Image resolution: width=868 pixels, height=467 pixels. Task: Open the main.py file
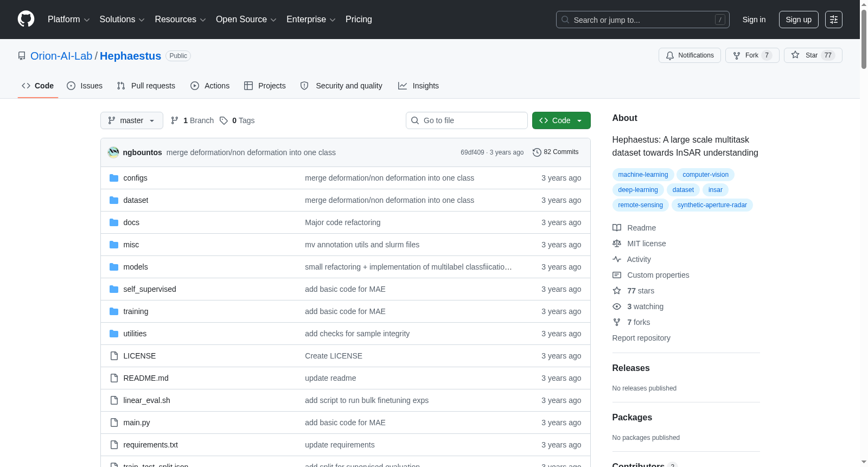137,423
